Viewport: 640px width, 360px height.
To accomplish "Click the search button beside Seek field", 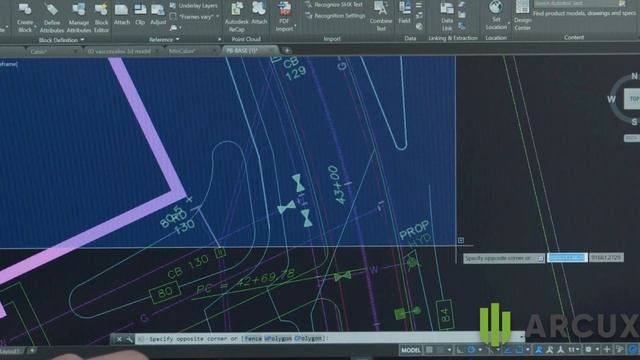I will (x=622, y=3).
